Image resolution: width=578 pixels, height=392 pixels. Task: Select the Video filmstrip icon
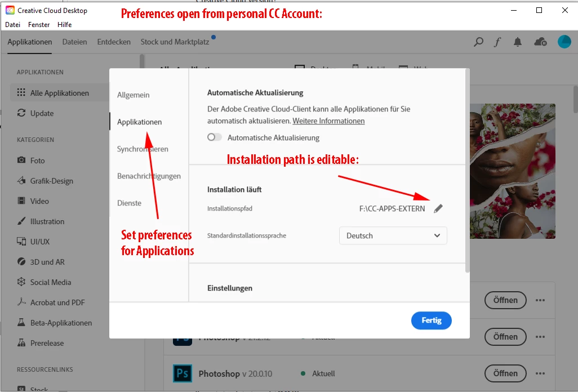click(21, 201)
